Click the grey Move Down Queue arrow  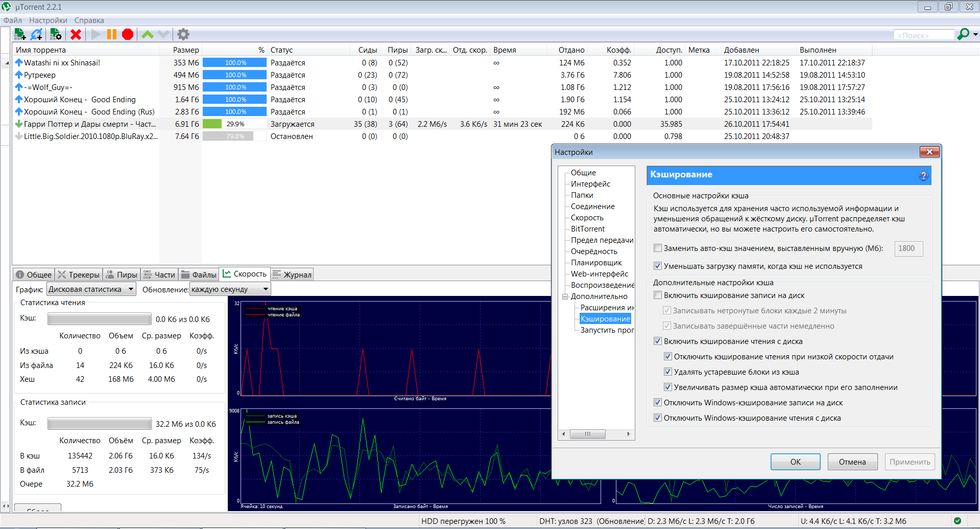[163, 34]
